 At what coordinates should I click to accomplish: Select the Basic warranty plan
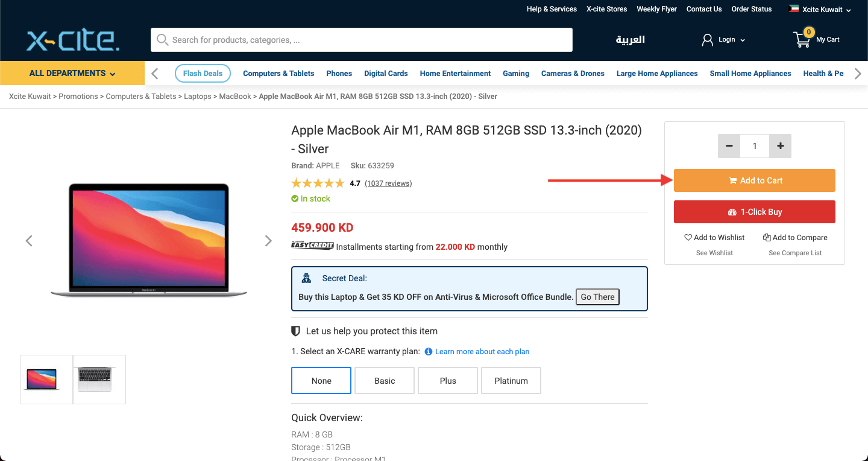coord(384,380)
